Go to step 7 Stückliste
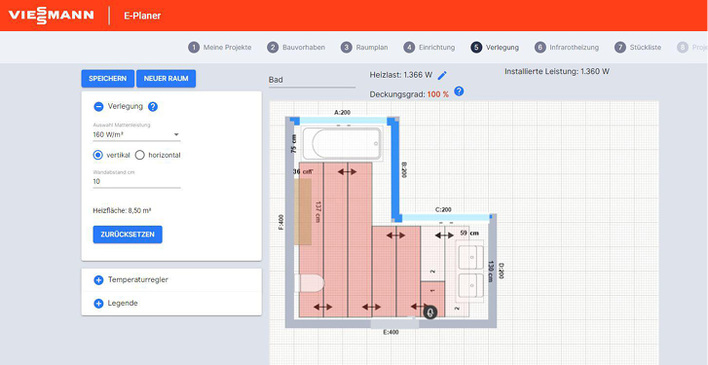Image resolution: width=708 pixels, height=365 pixels. pyautogui.click(x=638, y=47)
